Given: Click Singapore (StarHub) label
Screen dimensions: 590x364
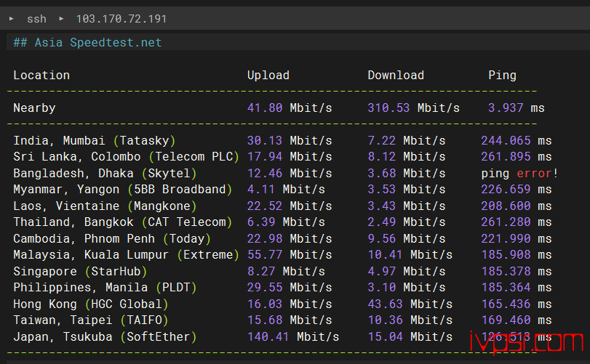Looking at the screenshot, I should point(80,271).
